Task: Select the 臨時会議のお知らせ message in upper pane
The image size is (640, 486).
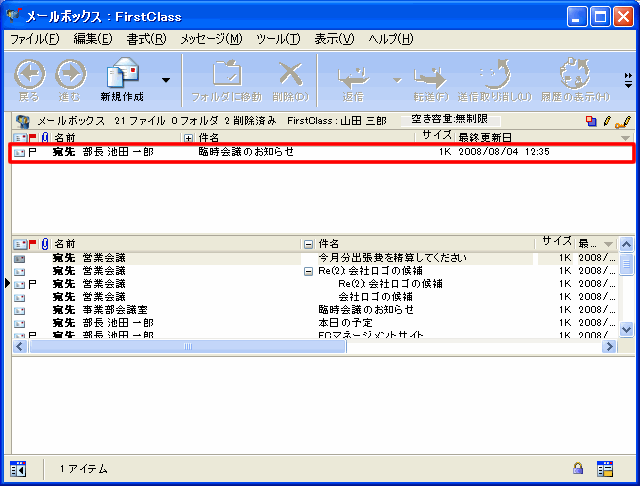Action: 246,153
